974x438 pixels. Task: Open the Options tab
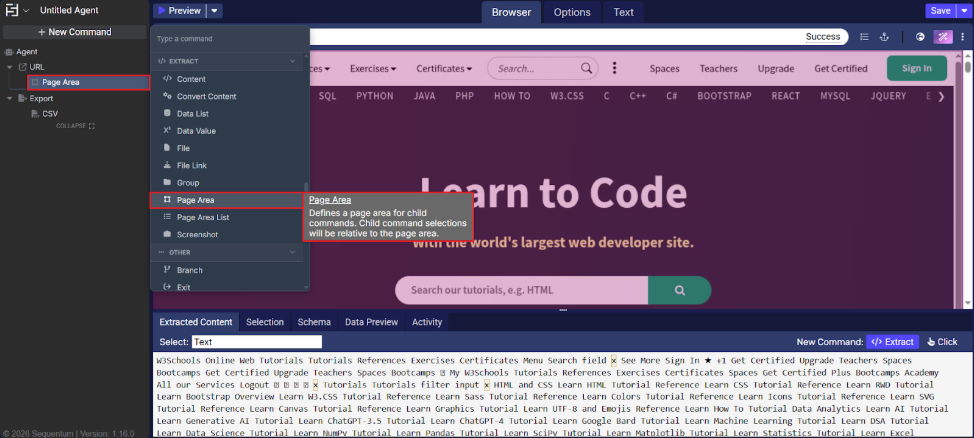pos(571,12)
